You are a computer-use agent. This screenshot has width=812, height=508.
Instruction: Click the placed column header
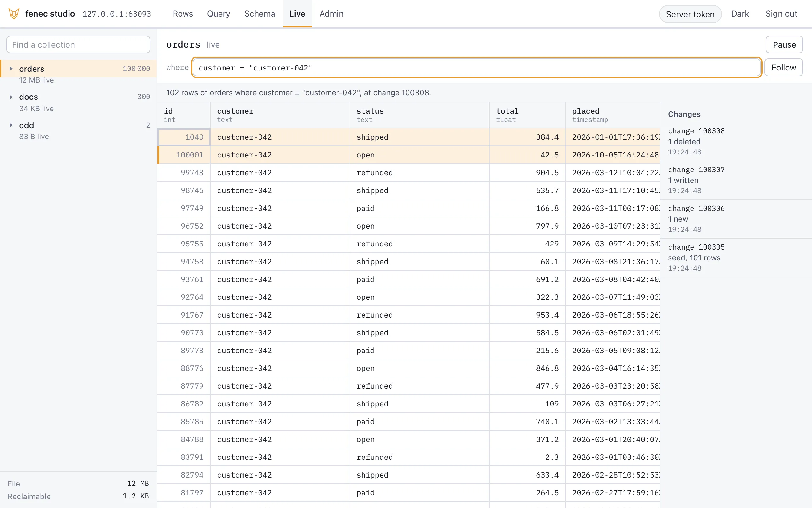coord(613,115)
